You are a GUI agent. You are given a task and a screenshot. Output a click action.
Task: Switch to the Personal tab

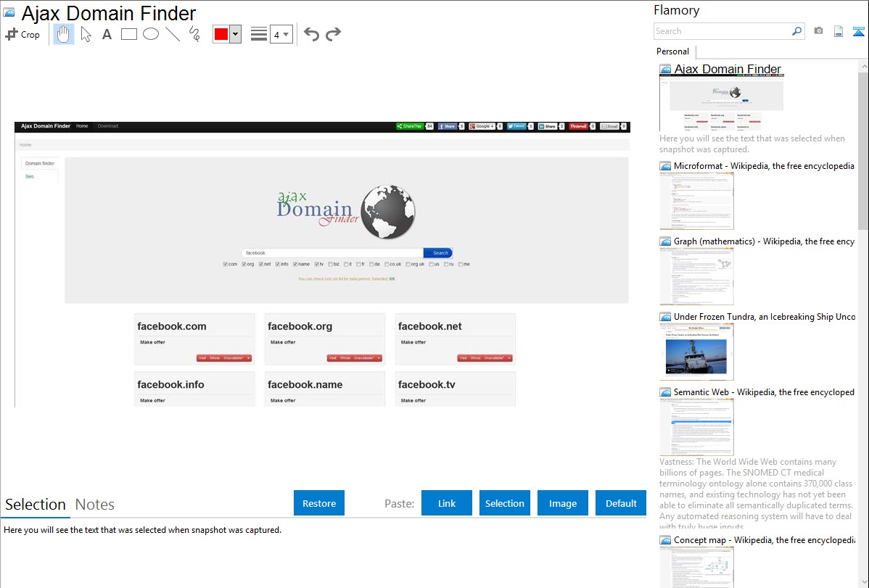(673, 51)
